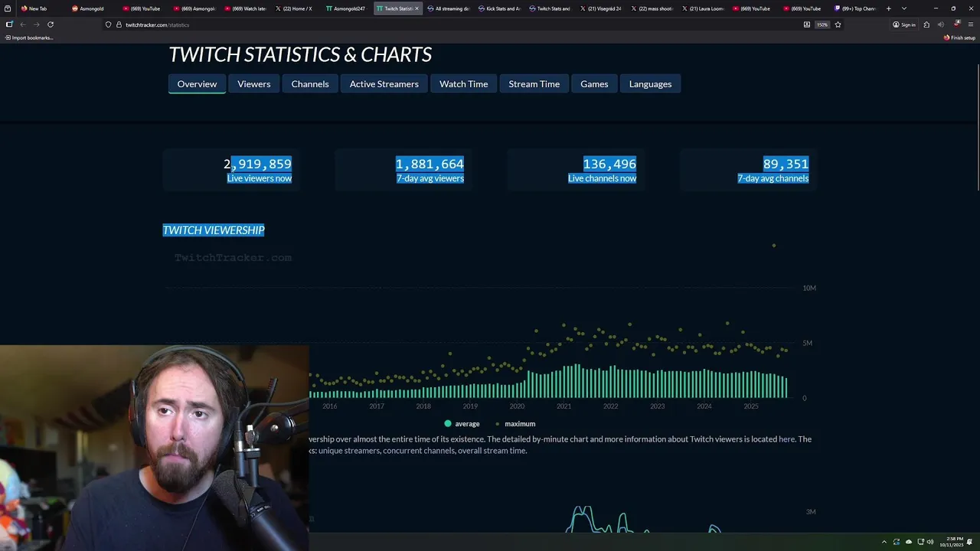The width and height of the screenshot is (980, 551).
Task: Click the 'Live channels now' label
Action: [602, 178]
